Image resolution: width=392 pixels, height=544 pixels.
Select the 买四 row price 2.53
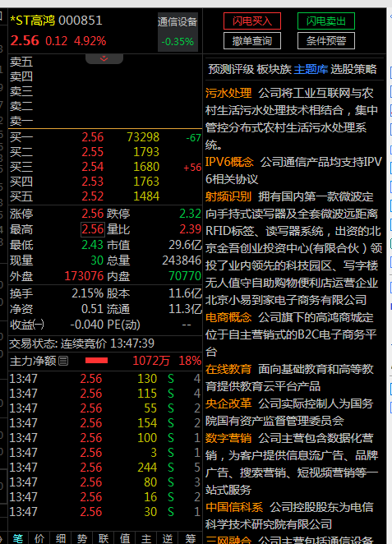tap(93, 182)
